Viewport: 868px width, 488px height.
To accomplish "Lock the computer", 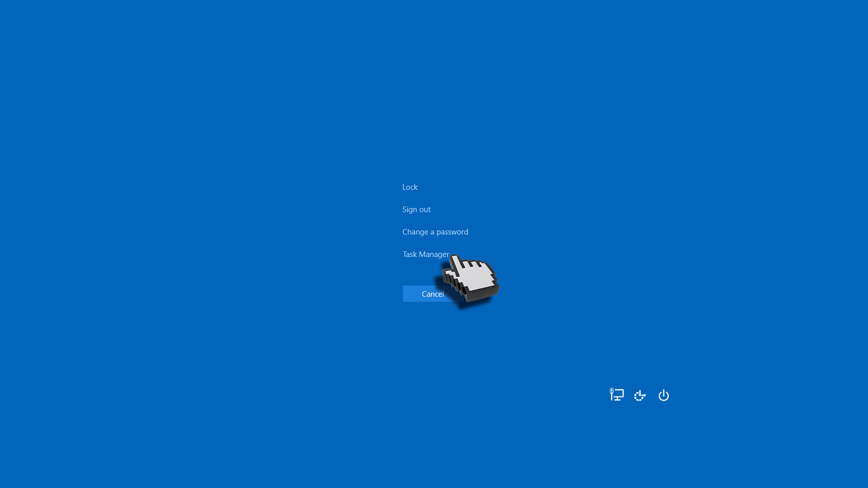I will [x=410, y=187].
